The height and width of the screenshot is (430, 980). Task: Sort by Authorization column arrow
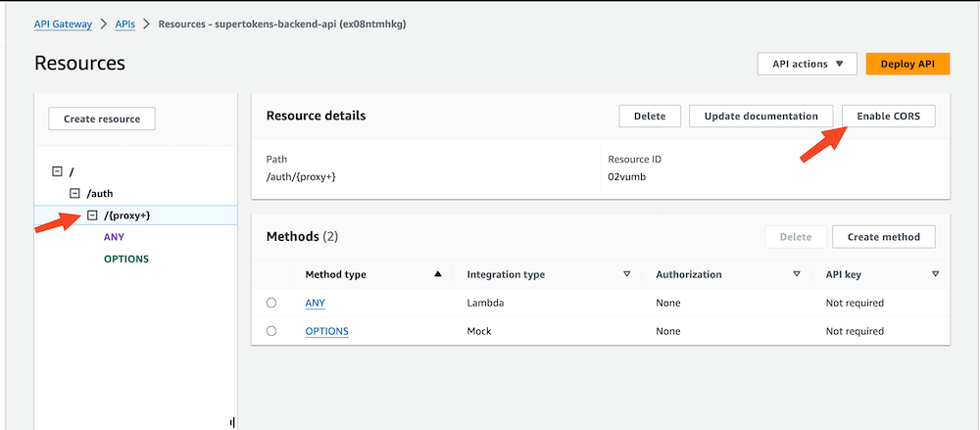pos(797,274)
